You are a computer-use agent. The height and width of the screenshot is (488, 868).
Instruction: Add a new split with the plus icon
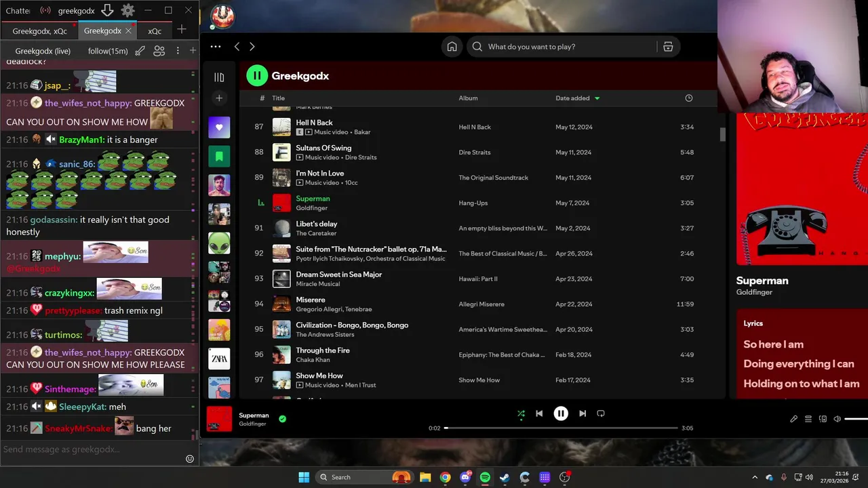[x=193, y=51]
